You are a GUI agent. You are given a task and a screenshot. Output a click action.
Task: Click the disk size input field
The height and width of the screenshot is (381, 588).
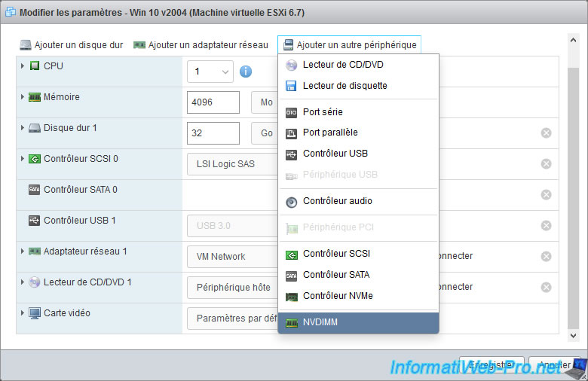213,133
